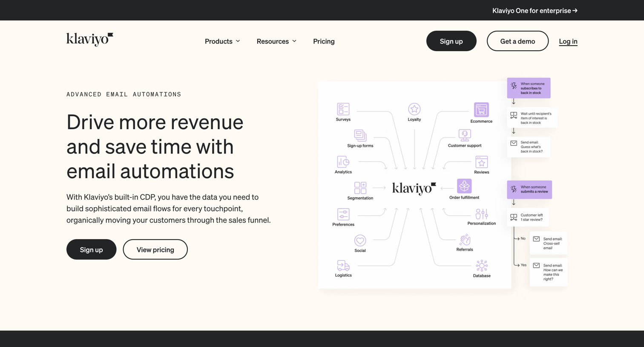Screen dimensions: 644x347
Task: Click the Klaviyo logo in header
Action: (x=90, y=39)
